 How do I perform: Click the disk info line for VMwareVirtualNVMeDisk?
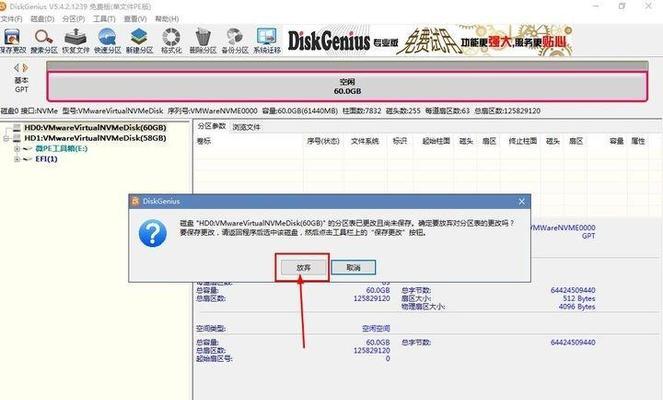point(271,111)
